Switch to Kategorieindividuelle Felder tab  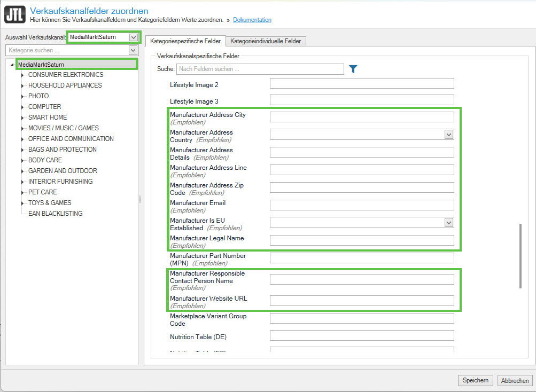tap(266, 41)
